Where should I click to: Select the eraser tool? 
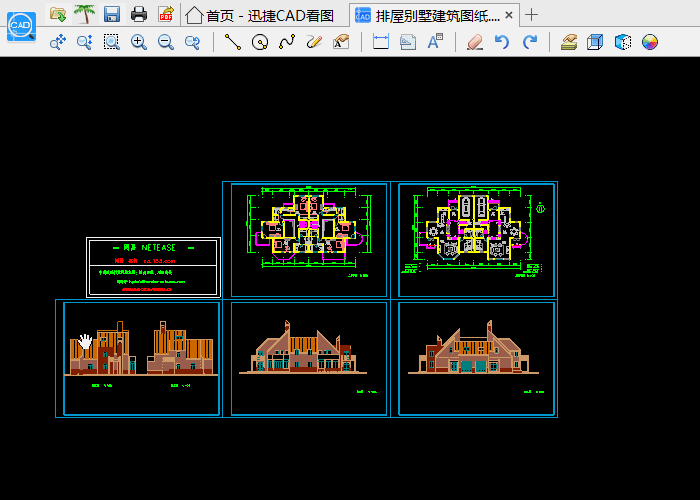474,42
